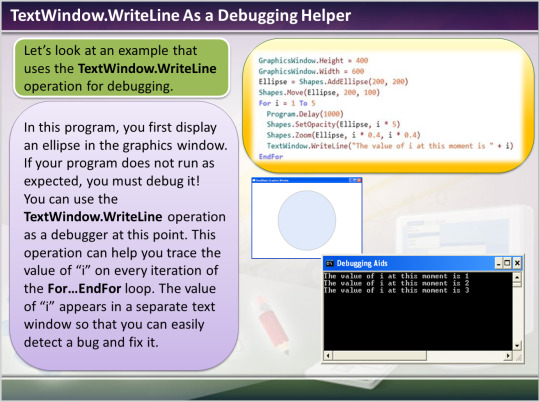Click the code line 'GraphicsWindow.Height = 400'
This screenshot has width=540, height=402.
point(313,61)
